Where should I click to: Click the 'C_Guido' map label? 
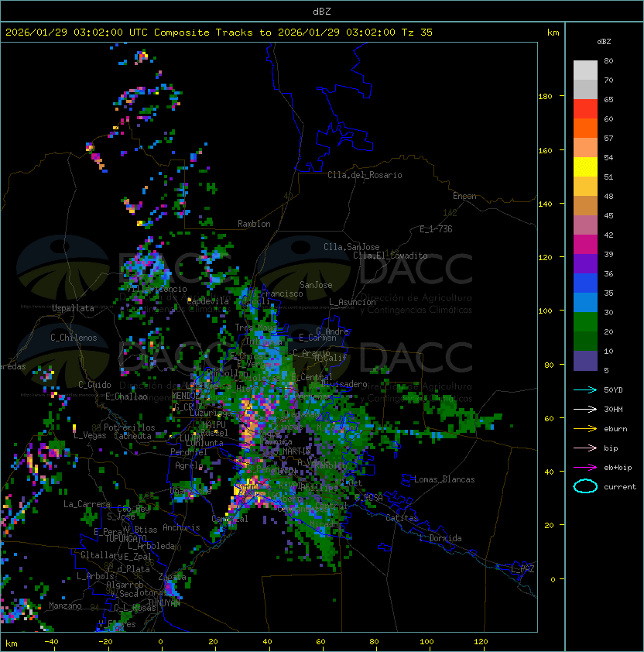pos(94,385)
